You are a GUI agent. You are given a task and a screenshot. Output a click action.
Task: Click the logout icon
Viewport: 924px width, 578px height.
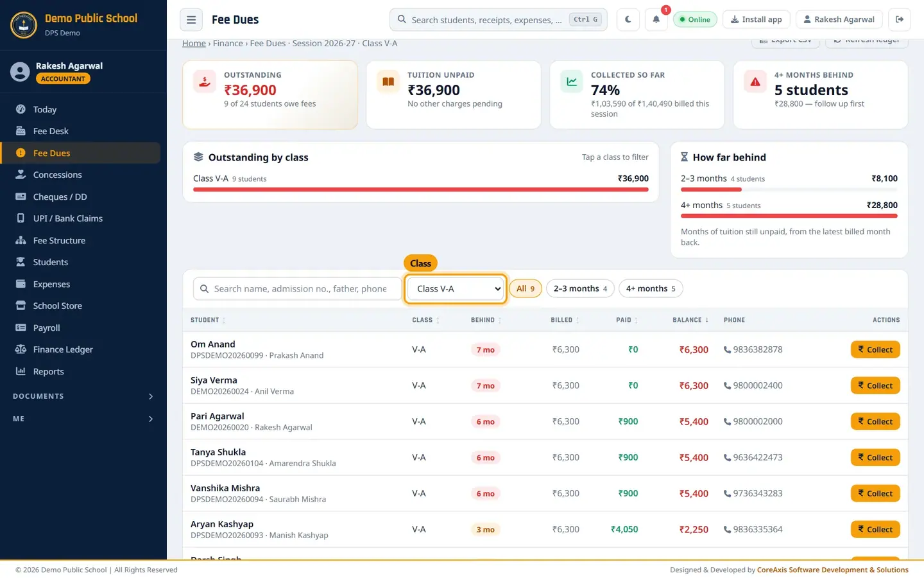click(900, 20)
